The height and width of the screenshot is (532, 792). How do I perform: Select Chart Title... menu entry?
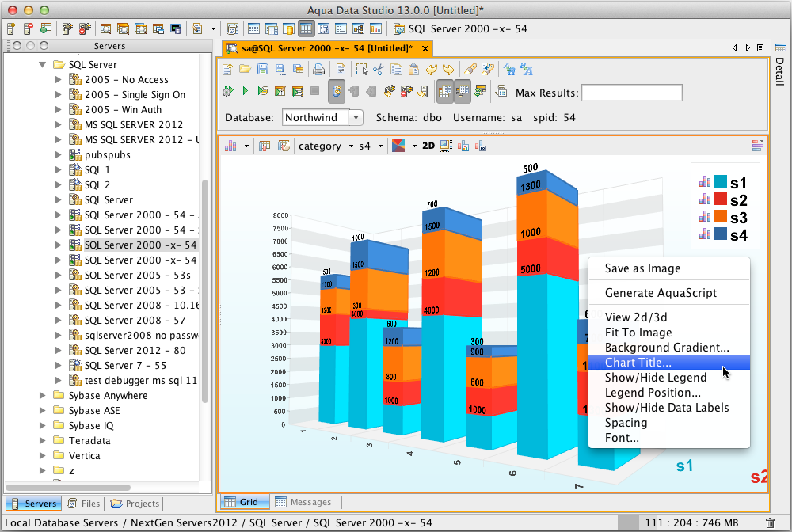pyautogui.click(x=668, y=363)
